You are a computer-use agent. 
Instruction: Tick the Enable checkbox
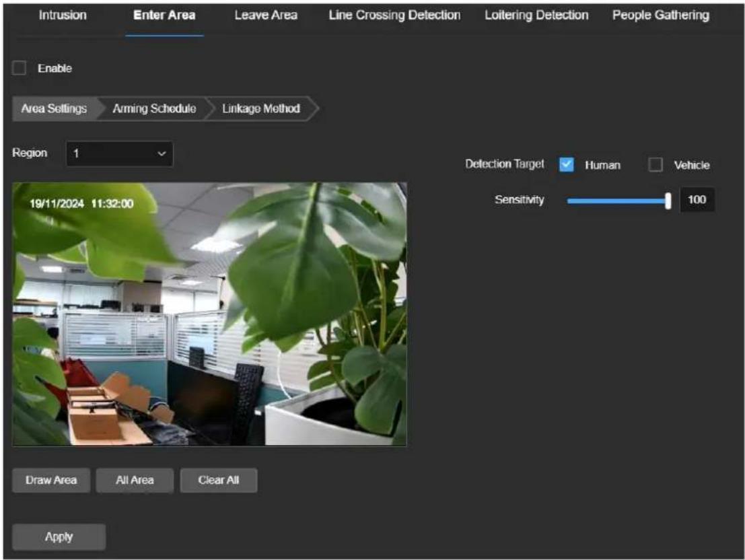[20, 68]
